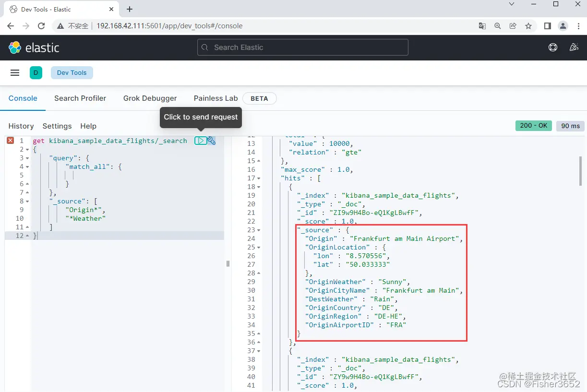587x392 pixels.
Task: Collapse hits array fold at output line 17
Action: [259, 178]
